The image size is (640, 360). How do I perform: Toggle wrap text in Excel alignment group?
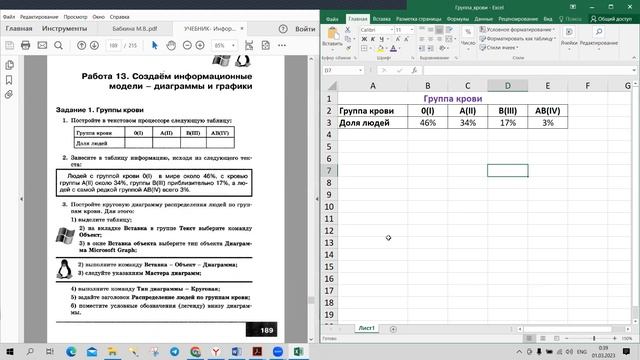tap(449, 30)
